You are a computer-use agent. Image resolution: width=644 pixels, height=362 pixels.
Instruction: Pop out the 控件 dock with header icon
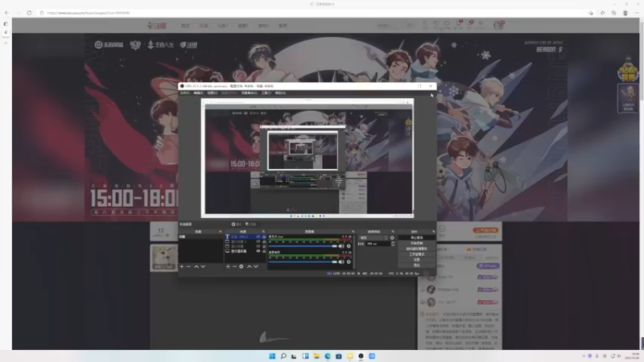click(433, 232)
